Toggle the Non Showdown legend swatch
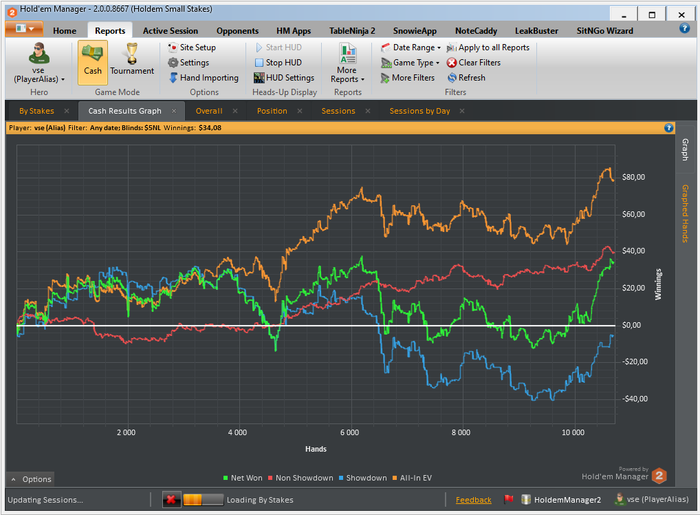The width and height of the screenshot is (700, 515). click(x=270, y=478)
